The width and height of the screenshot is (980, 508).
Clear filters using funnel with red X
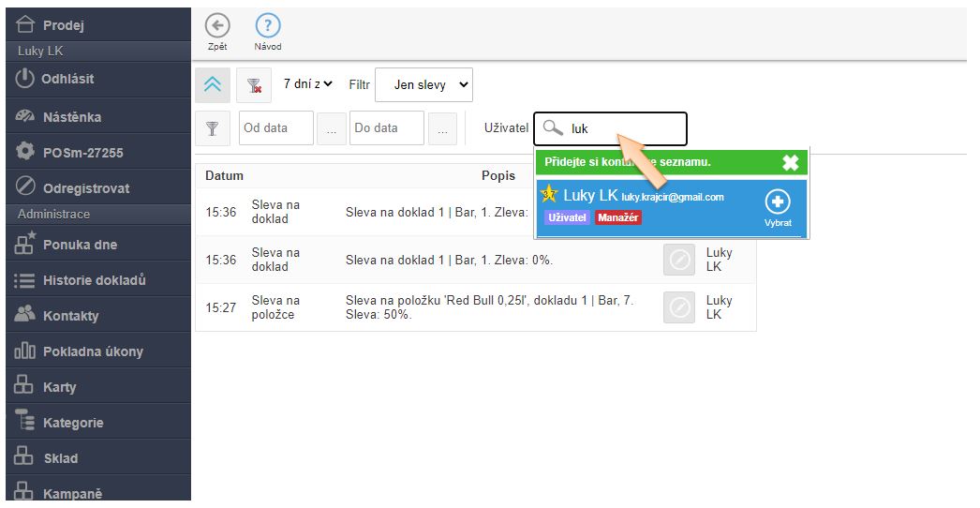[254, 84]
